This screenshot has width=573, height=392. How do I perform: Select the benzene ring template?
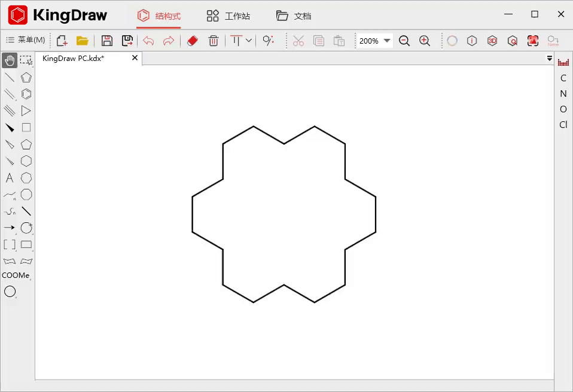(x=26, y=94)
